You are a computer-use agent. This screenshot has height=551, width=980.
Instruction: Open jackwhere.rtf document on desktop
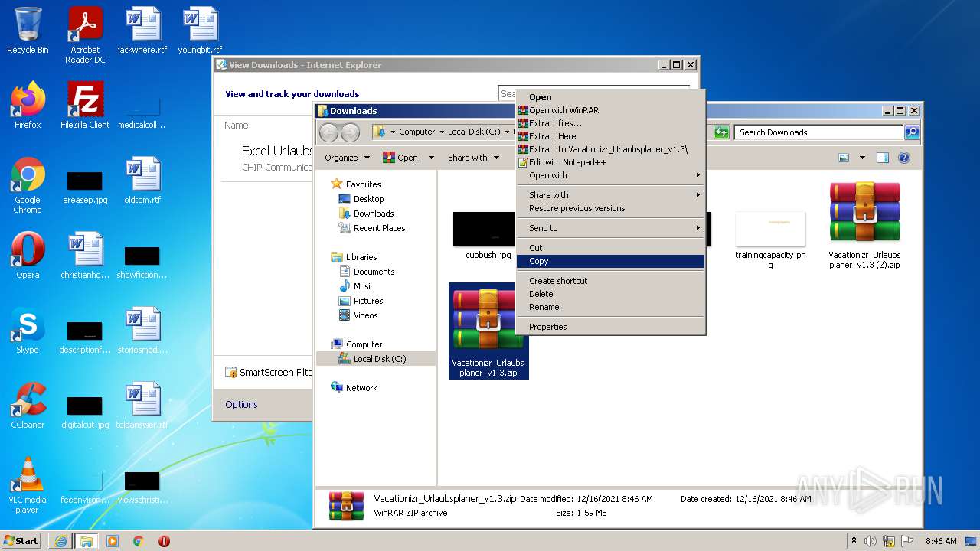(142, 31)
